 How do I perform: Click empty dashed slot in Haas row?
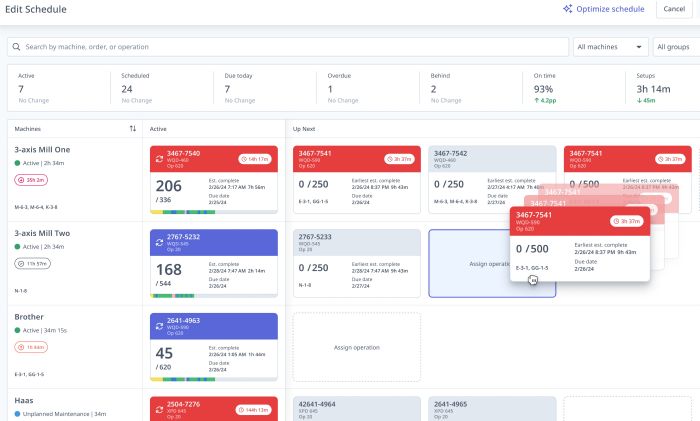point(627,408)
